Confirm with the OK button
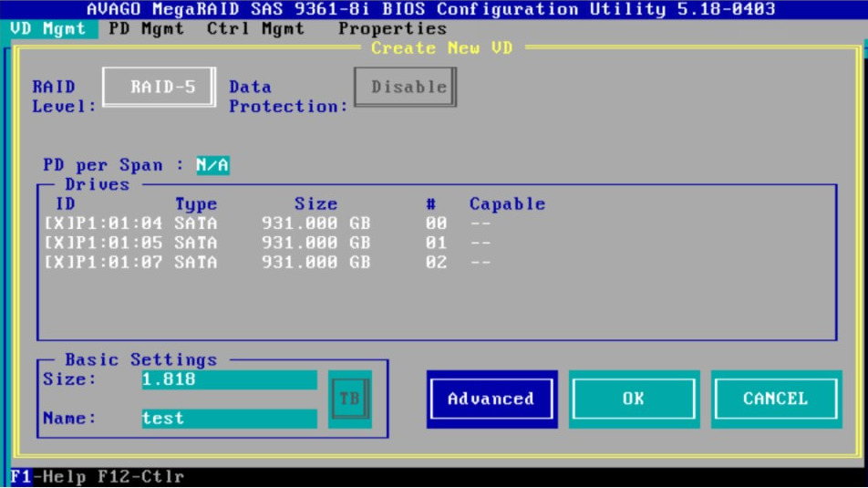The width and height of the screenshot is (868, 488). (634, 399)
